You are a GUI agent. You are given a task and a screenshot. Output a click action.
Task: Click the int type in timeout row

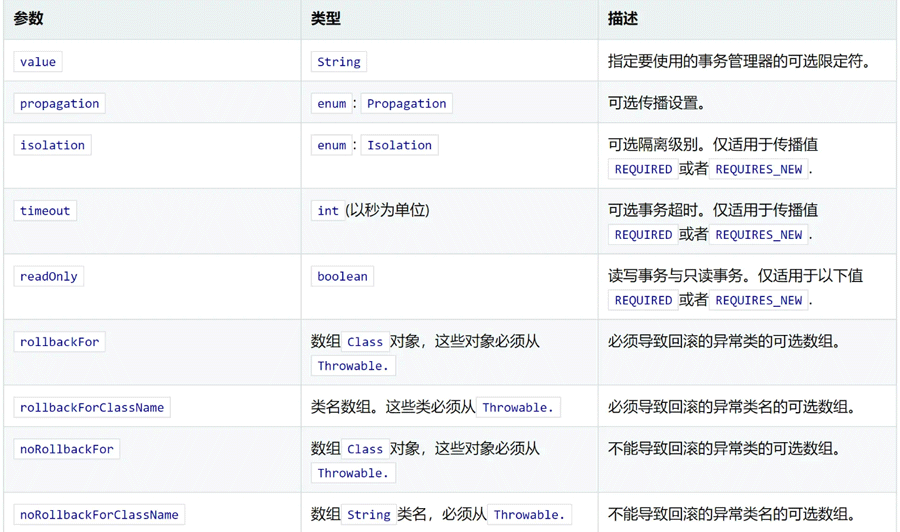click(328, 211)
